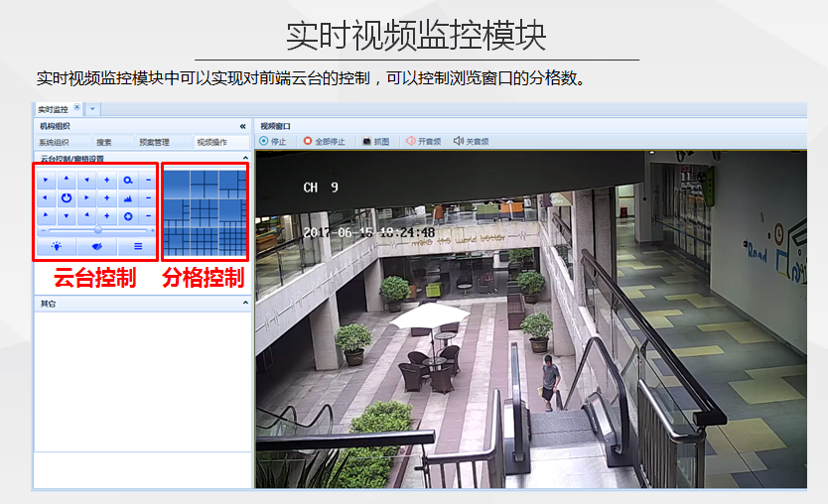The width and height of the screenshot is (828, 504).
Task: Switch to the 搜索 tab
Action: [x=104, y=142]
